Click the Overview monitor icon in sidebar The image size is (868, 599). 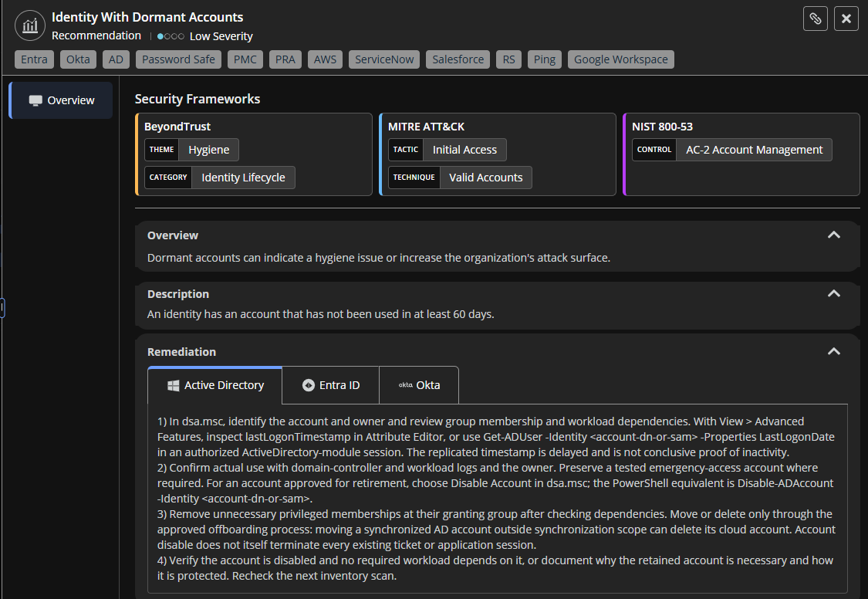coord(35,100)
